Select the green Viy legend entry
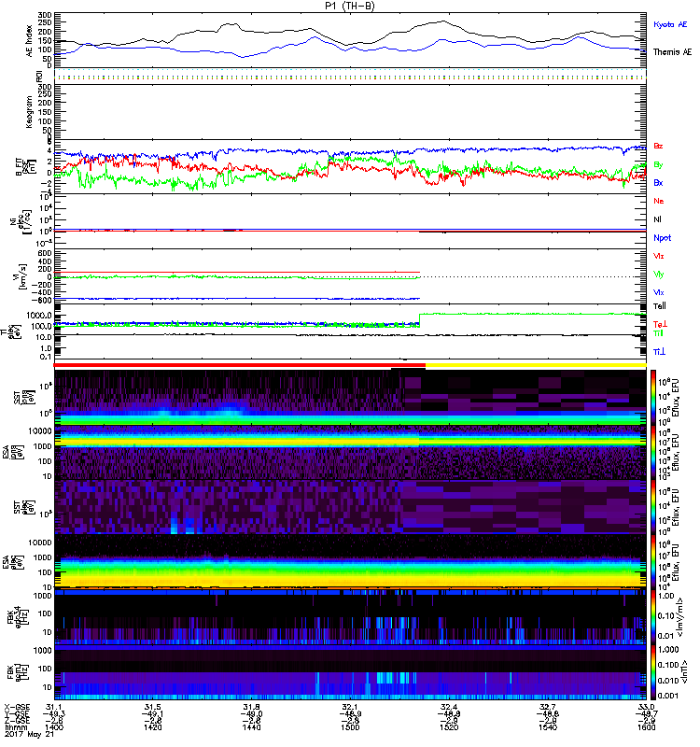Image resolution: width=700 pixels, height=747 pixels. 658,275
